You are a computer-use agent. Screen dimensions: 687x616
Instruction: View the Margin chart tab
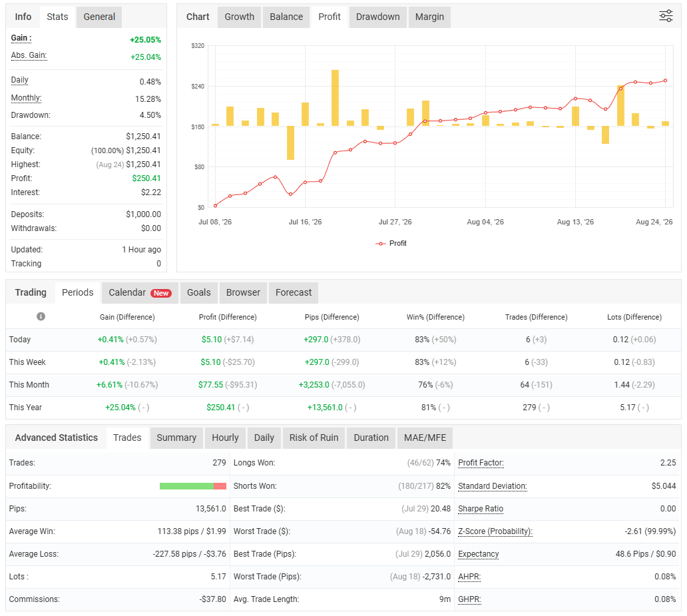(429, 17)
